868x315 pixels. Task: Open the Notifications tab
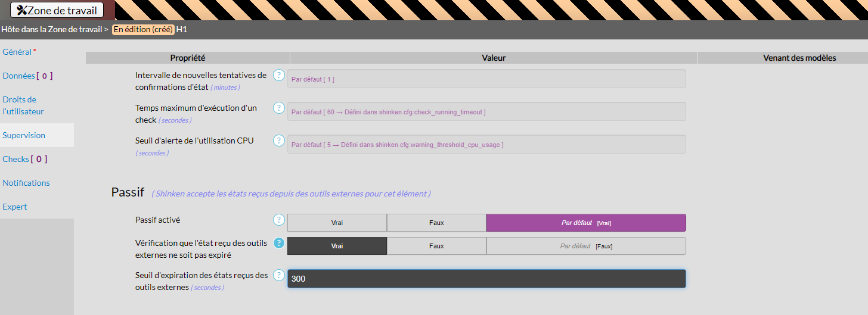click(26, 183)
